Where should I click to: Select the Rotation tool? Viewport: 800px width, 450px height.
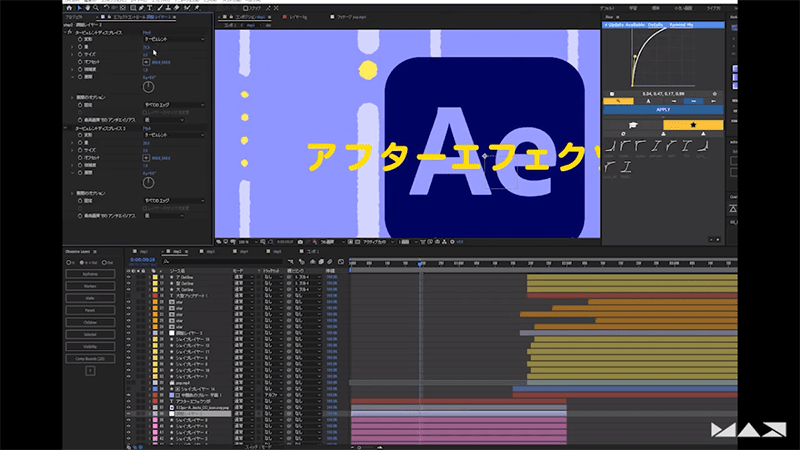pos(106,8)
